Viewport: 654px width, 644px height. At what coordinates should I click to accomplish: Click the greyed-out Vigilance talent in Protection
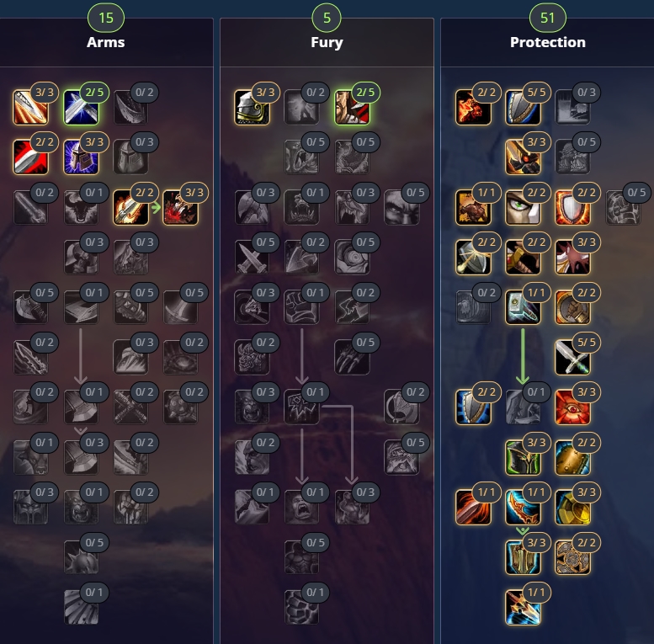click(523, 407)
